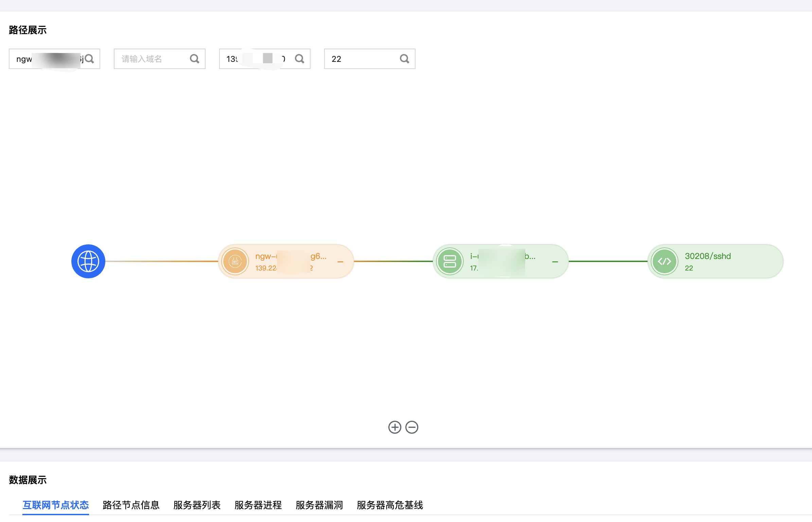
Task: Collapse the green i- server node
Action: click(x=555, y=262)
